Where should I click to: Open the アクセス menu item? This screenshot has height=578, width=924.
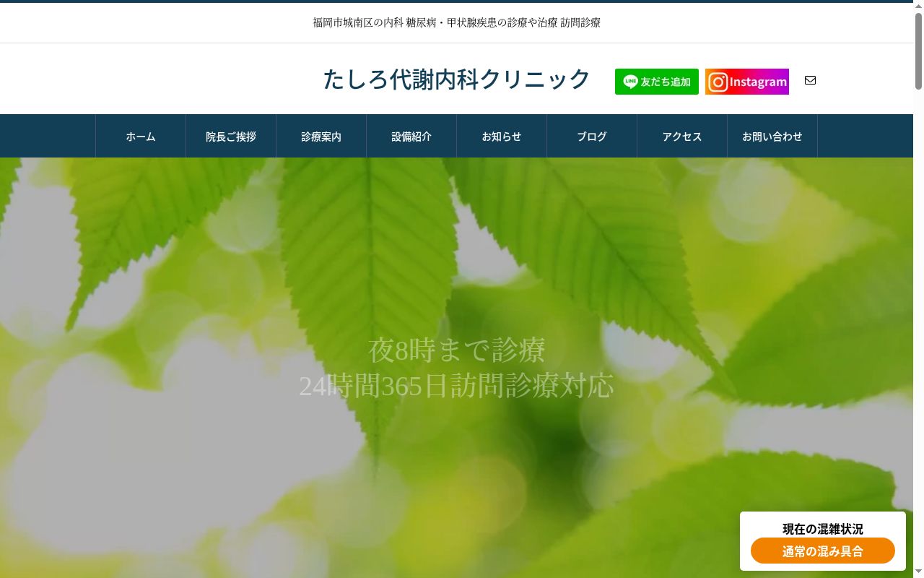682,136
